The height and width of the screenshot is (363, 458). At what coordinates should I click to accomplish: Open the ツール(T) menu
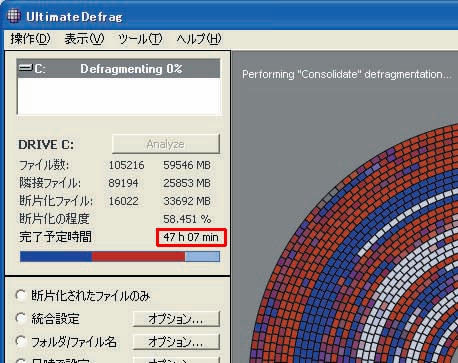click(x=140, y=39)
